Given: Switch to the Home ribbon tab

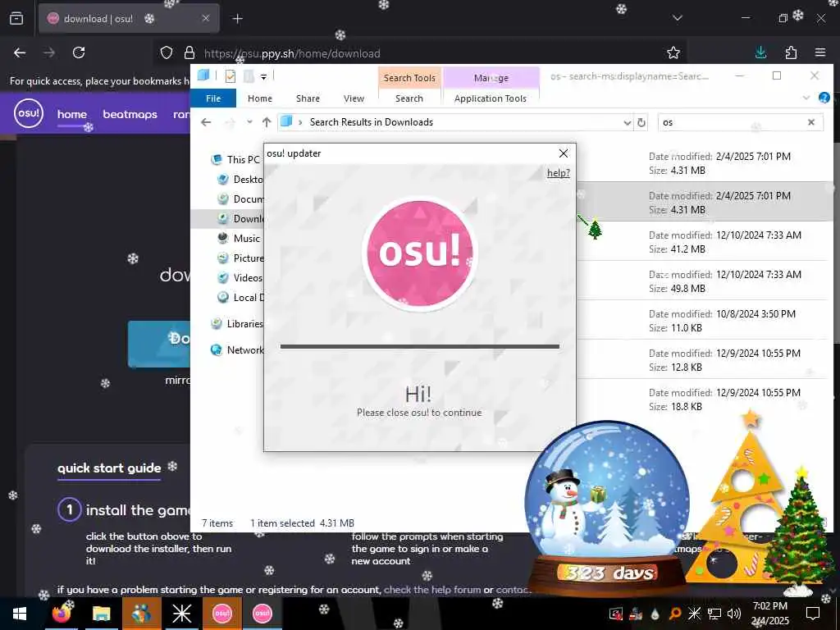Looking at the screenshot, I should tap(260, 98).
